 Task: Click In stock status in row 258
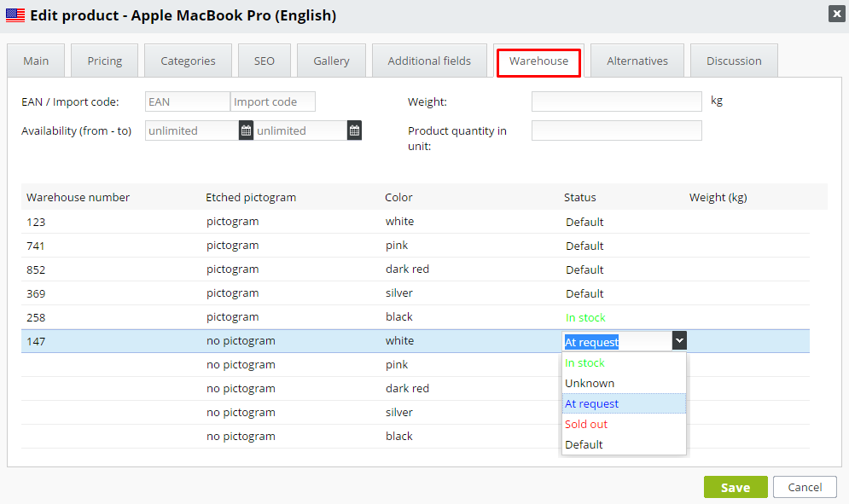click(x=585, y=317)
